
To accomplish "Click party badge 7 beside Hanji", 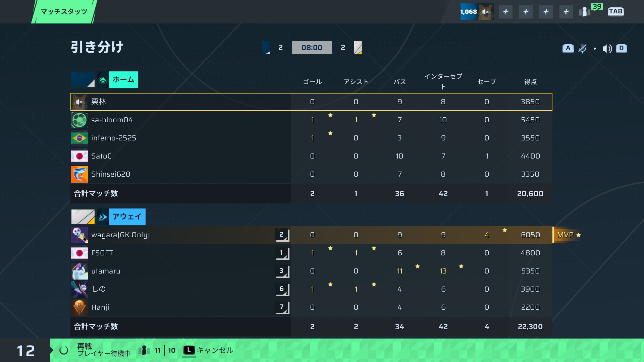I will [x=282, y=307].
